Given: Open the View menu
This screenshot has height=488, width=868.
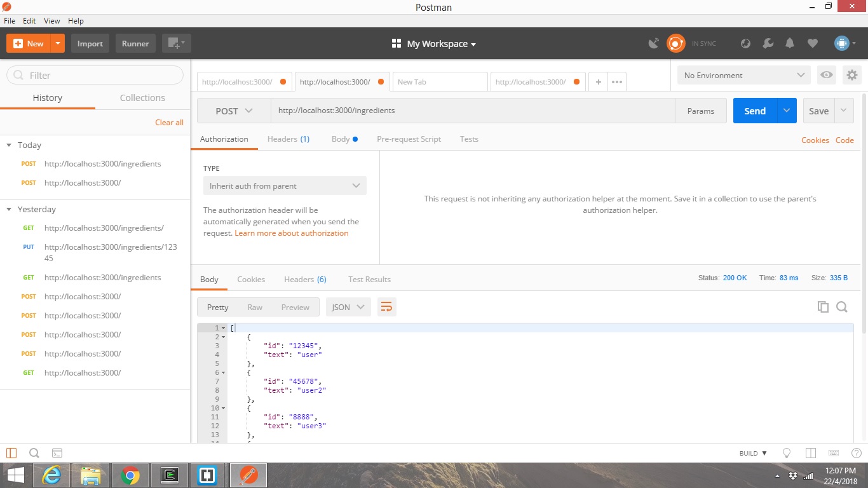Looking at the screenshot, I should coord(51,21).
